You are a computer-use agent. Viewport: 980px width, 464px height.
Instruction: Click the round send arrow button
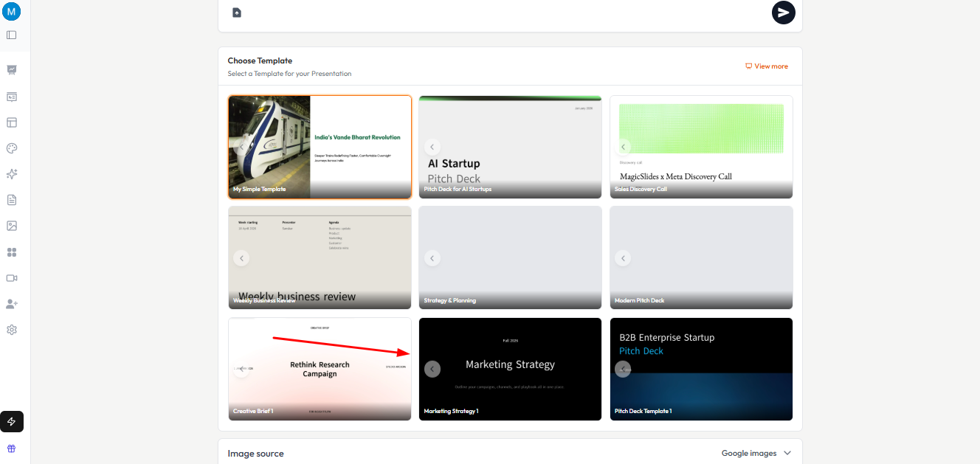point(784,13)
